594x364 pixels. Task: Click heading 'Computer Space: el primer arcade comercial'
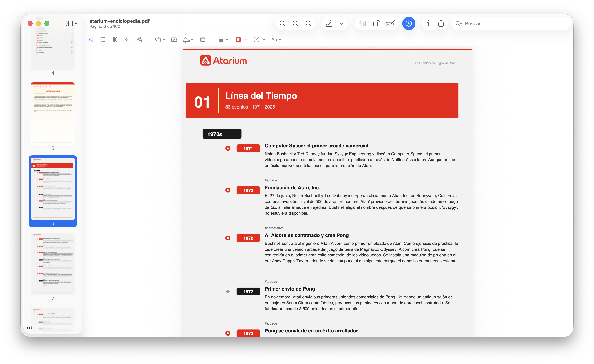tap(316, 146)
